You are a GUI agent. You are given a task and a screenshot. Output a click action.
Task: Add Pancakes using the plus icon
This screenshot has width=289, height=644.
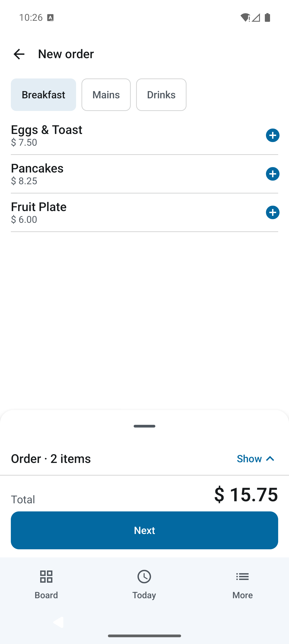click(x=273, y=174)
